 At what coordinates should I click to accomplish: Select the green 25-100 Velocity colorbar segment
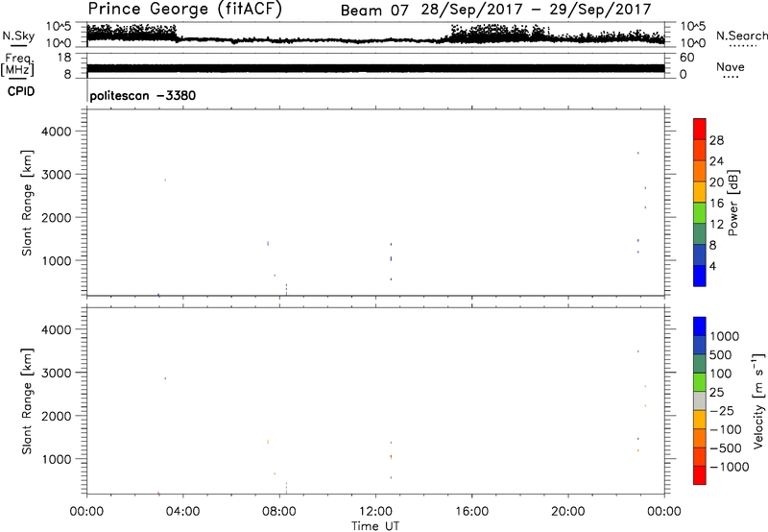pyautogui.click(x=700, y=382)
